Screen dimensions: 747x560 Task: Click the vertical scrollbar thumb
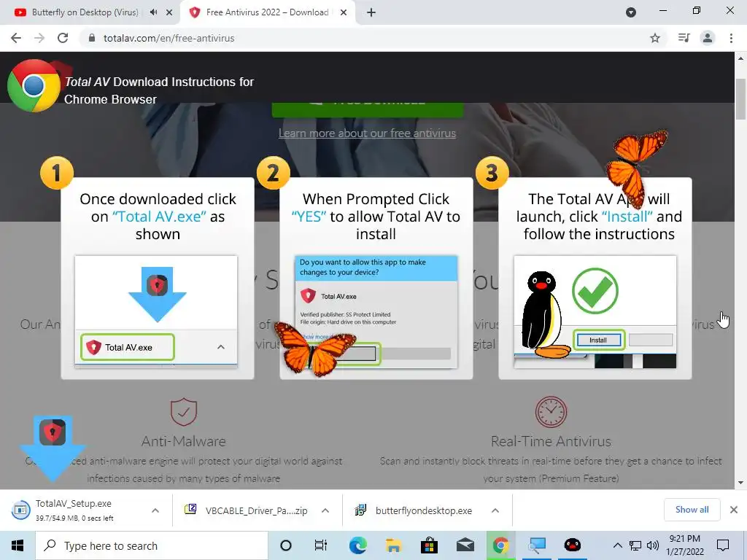740,98
